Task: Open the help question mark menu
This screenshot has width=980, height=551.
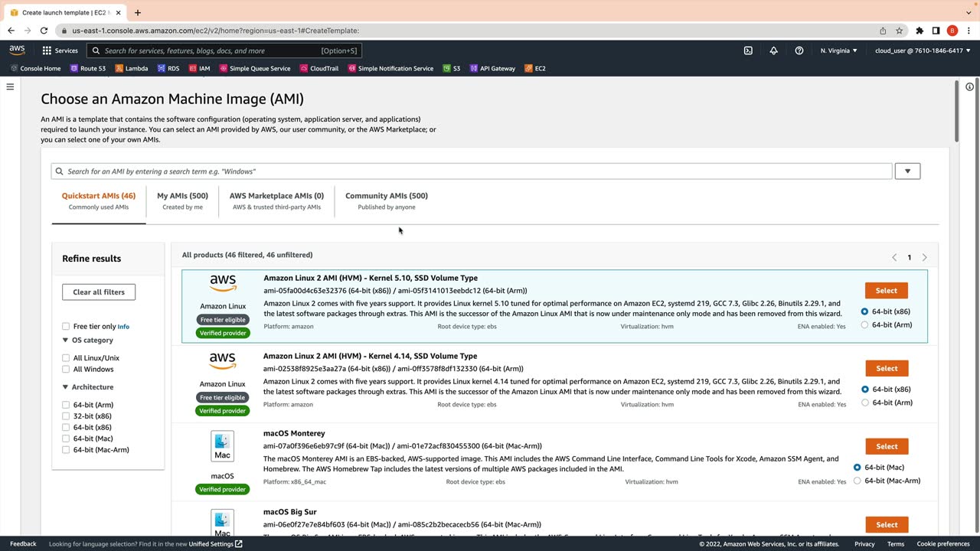Action: pyautogui.click(x=799, y=51)
